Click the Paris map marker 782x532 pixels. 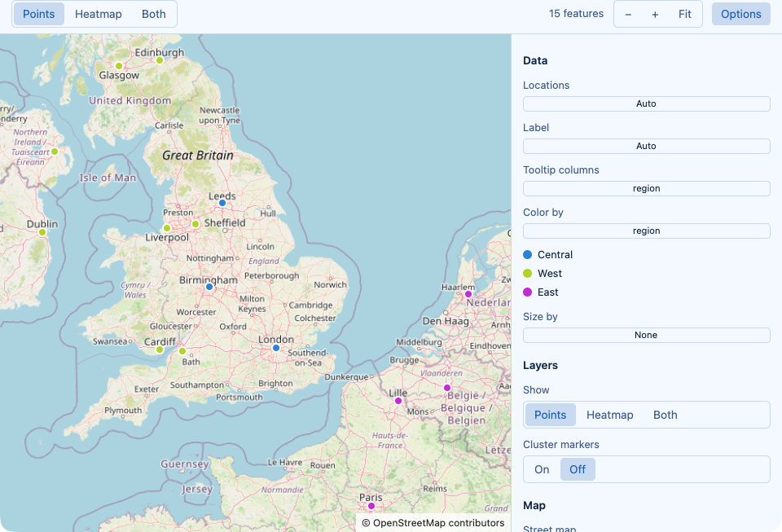371,506
